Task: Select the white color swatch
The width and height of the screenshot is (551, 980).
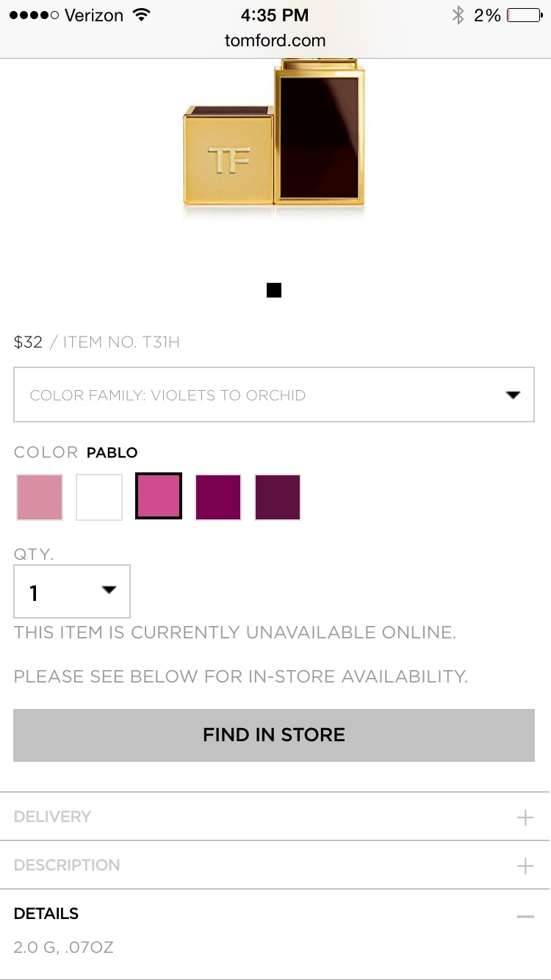Action: tap(99, 497)
